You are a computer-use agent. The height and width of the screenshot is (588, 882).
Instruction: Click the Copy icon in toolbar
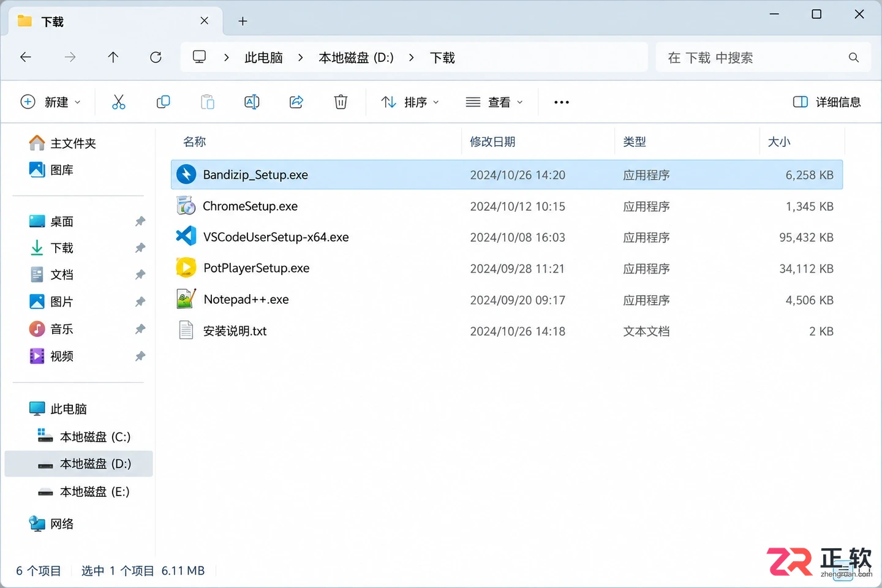click(163, 102)
